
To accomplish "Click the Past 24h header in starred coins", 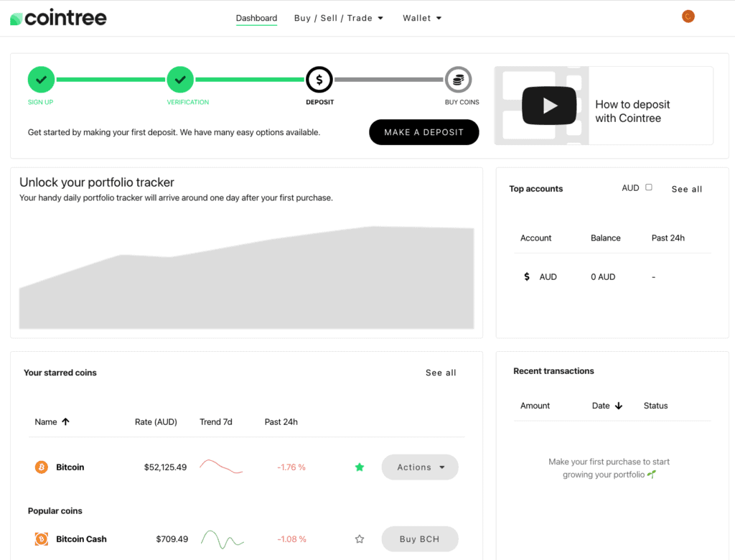I will 281,421.
